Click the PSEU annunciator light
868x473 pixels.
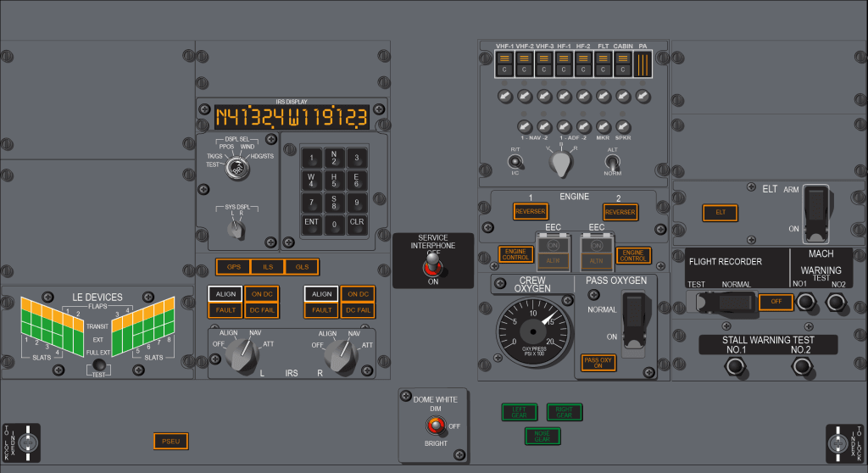pos(170,441)
